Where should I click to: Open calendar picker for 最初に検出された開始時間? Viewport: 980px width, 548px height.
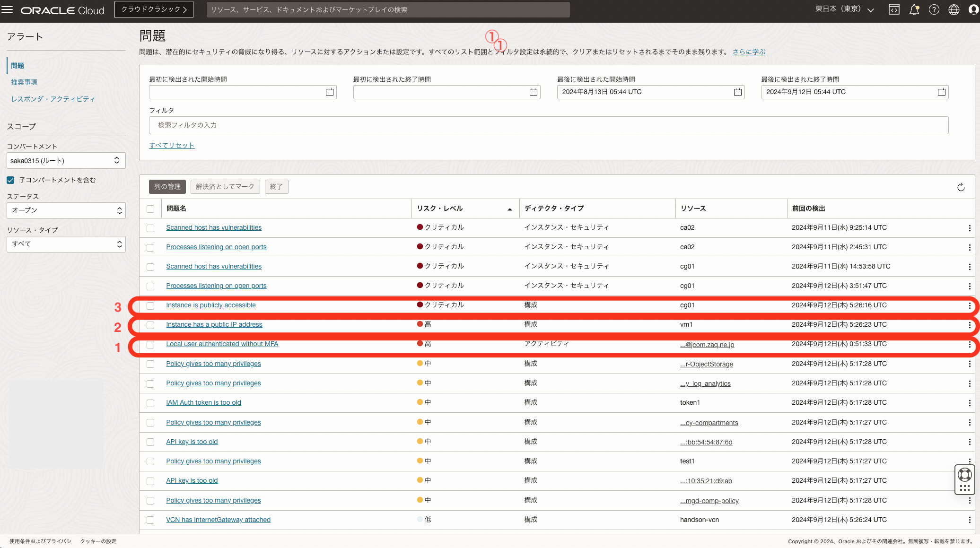pos(329,92)
